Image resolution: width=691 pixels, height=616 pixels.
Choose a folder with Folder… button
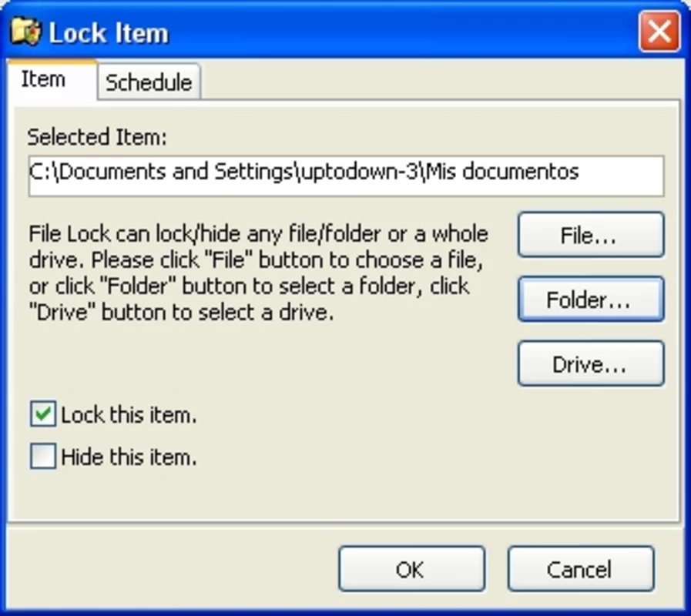[591, 300]
